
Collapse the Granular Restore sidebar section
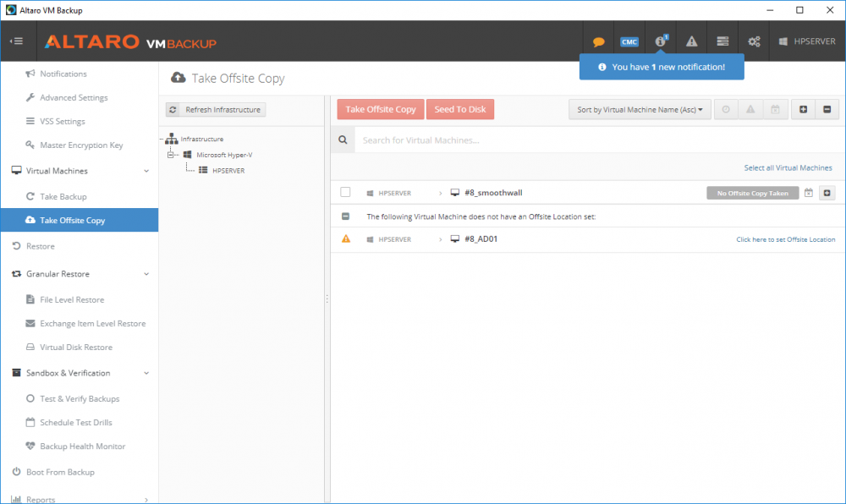tap(146, 274)
